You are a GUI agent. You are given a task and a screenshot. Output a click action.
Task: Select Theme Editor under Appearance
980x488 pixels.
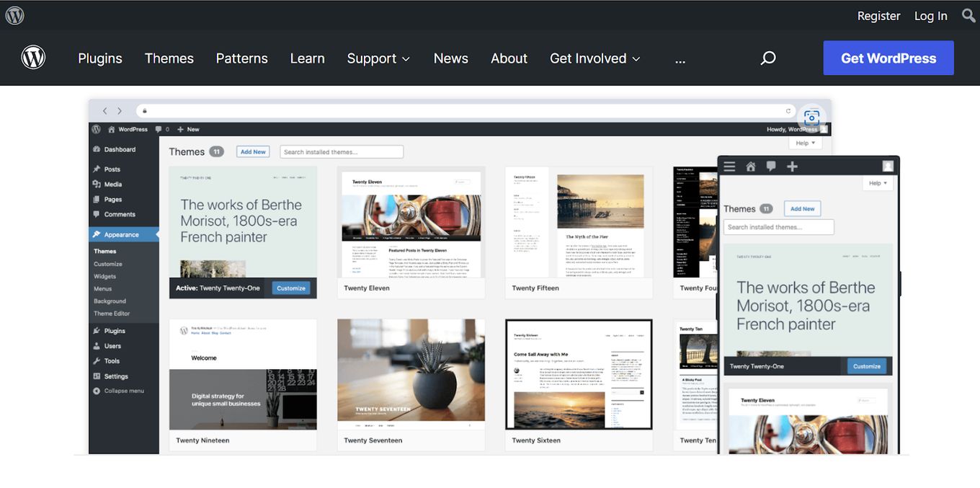[x=112, y=314]
